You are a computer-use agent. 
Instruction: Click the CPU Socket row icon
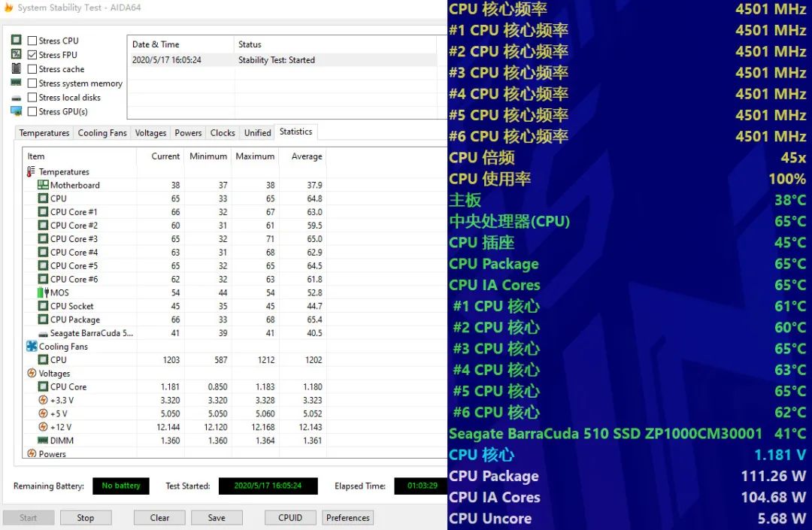[x=43, y=306]
